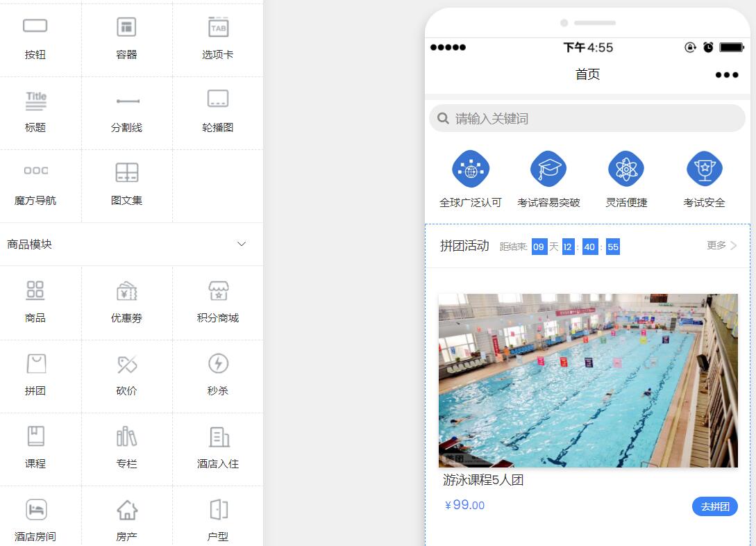756x546 pixels.
Task: Select the 户型 floor plan module
Action: 218,518
